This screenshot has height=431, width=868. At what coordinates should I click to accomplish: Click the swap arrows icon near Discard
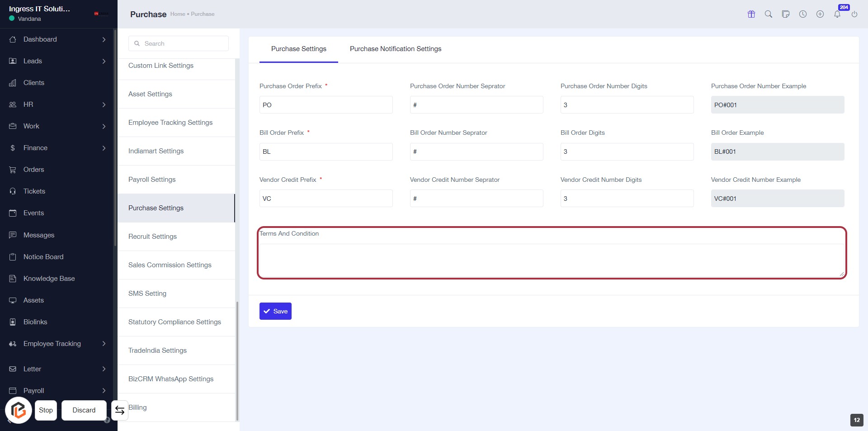120,410
